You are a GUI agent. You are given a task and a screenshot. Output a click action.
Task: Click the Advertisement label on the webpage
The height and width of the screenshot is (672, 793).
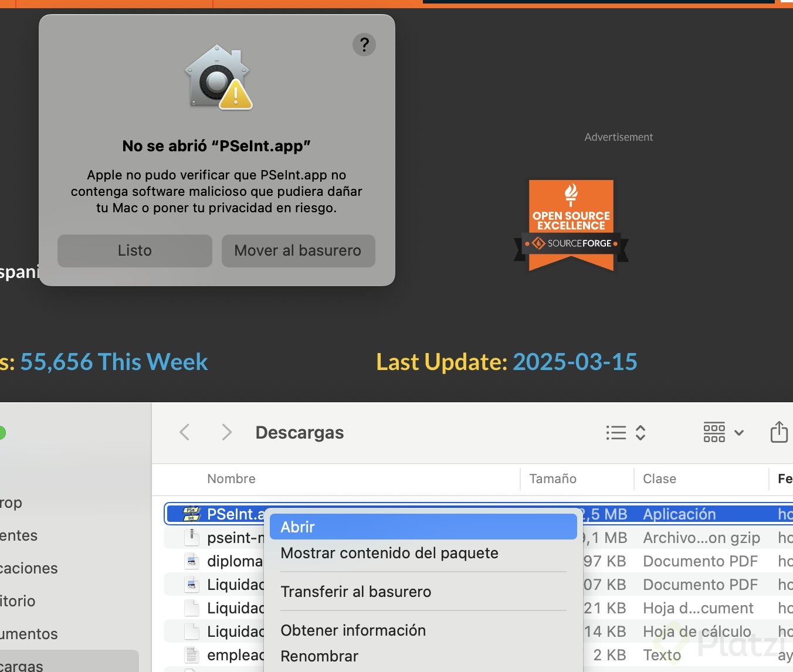(x=618, y=137)
